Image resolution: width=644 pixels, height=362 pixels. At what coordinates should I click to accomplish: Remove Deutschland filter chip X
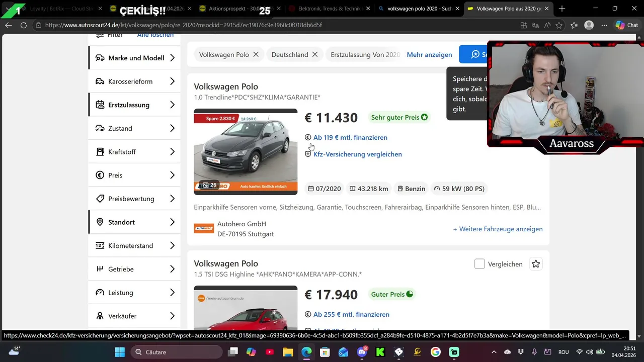315,54
